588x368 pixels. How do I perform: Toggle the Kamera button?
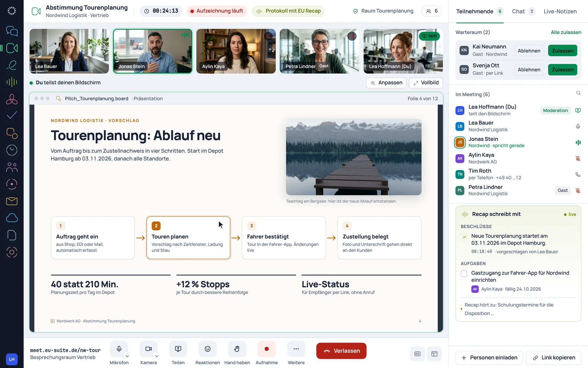(x=149, y=349)
